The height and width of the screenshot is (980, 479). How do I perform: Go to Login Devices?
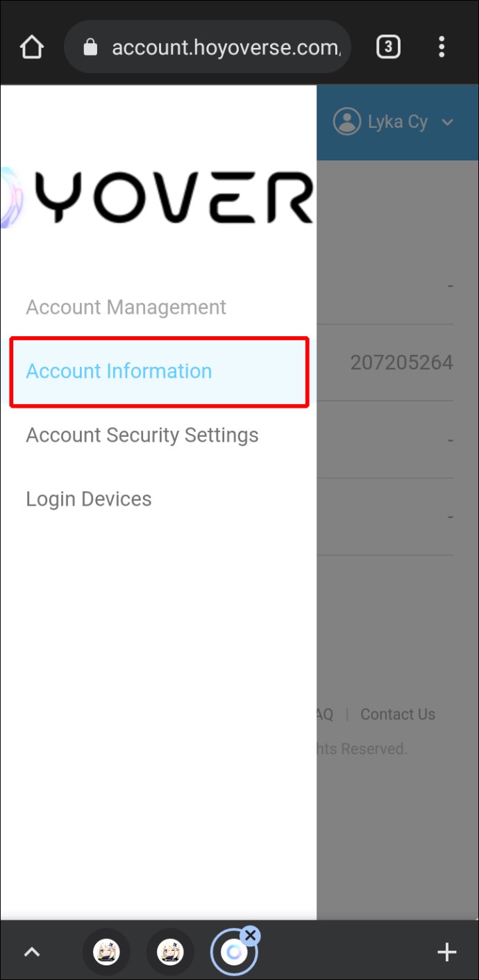coord(88,499)
